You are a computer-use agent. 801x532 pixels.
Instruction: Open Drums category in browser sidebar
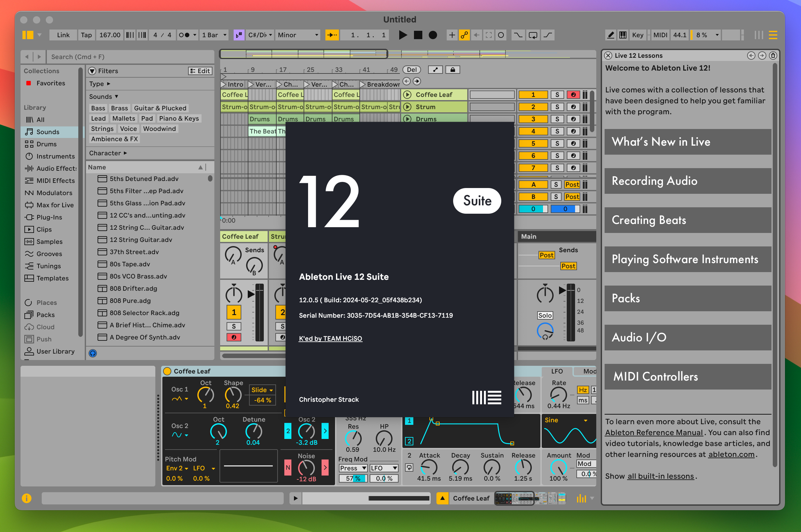[x=47, y=144]
